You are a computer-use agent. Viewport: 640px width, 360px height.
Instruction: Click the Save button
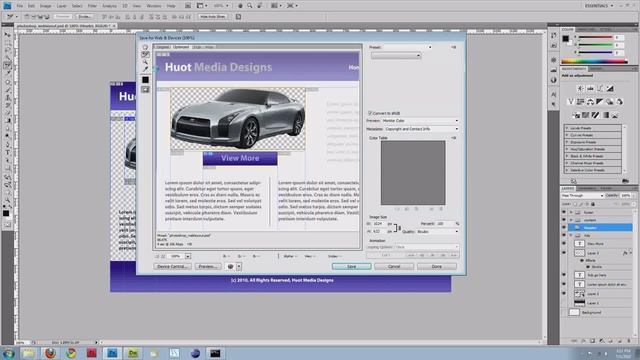351,267
